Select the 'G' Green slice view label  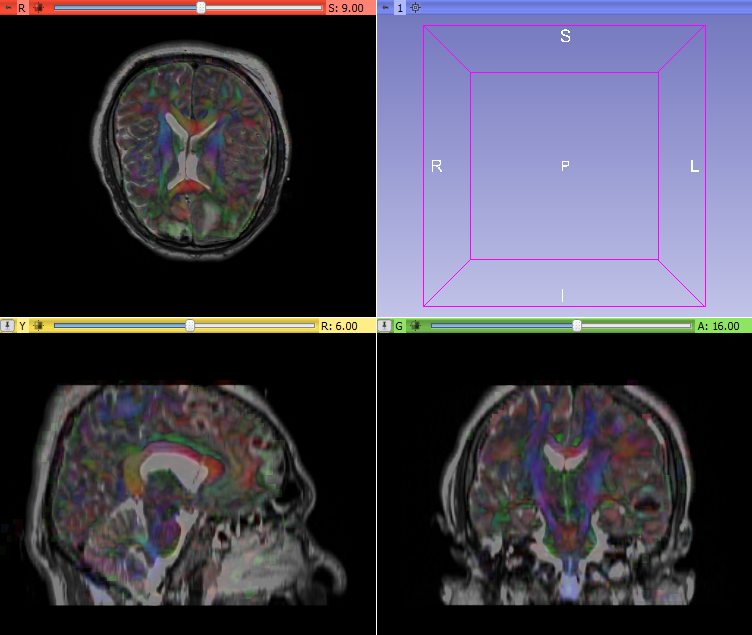coord(399,326)
